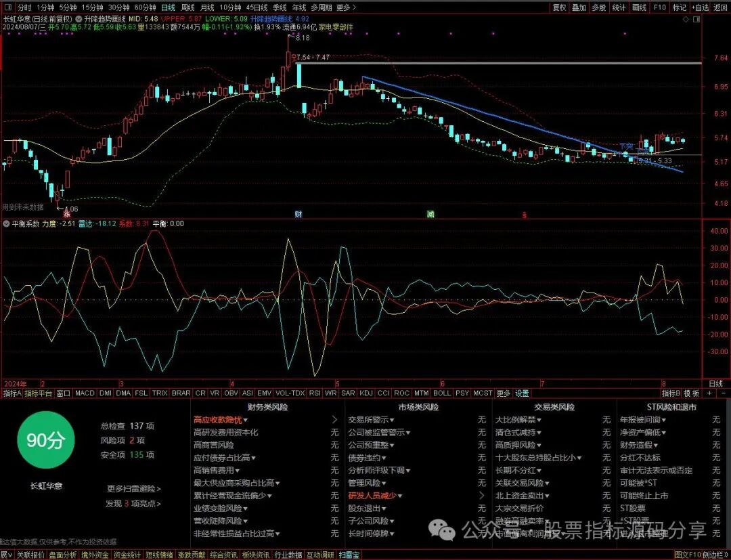Click the minus button beside 模板
Viewport: 731px width, 560px height.
click(x=724, y=393)
